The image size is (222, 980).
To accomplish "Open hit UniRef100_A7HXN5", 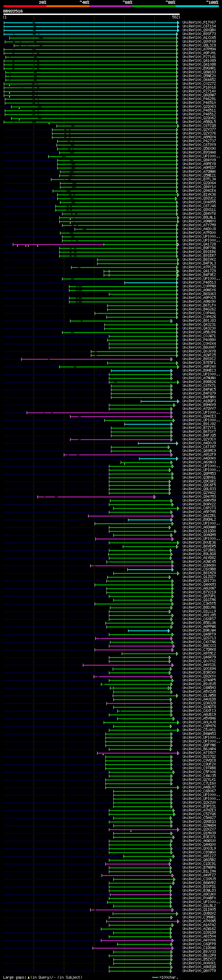I will pyautogui.click(x=199, y=921).
